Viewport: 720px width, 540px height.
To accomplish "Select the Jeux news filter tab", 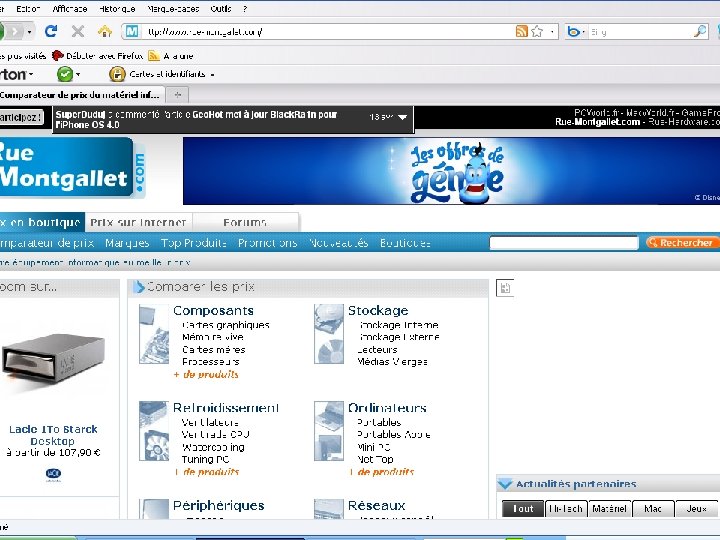I will point(697,509).
